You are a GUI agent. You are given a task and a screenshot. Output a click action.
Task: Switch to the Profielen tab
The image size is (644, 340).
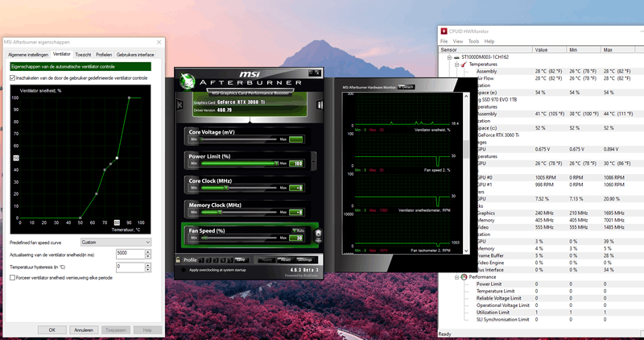pyautogui.click(x=104, y=55)
